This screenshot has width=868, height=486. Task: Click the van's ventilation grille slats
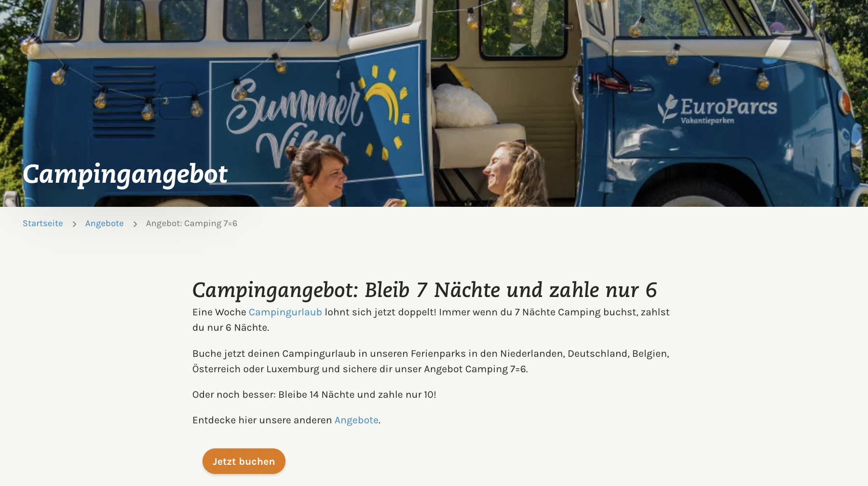click(124, 102)
